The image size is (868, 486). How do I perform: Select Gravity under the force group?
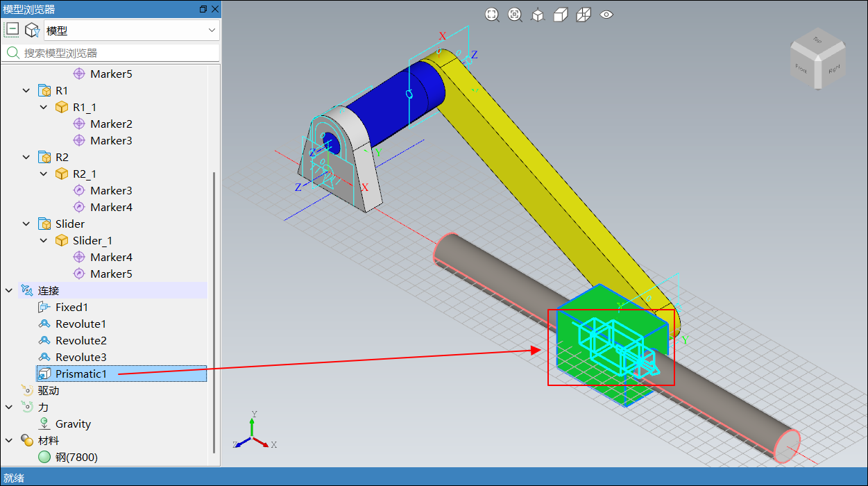click(73, 424)
